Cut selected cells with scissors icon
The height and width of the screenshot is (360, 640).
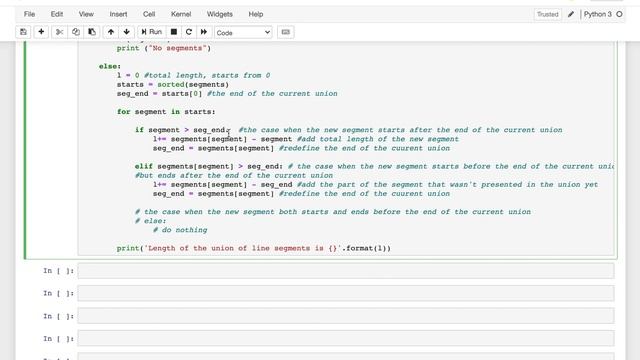point(60,32)
